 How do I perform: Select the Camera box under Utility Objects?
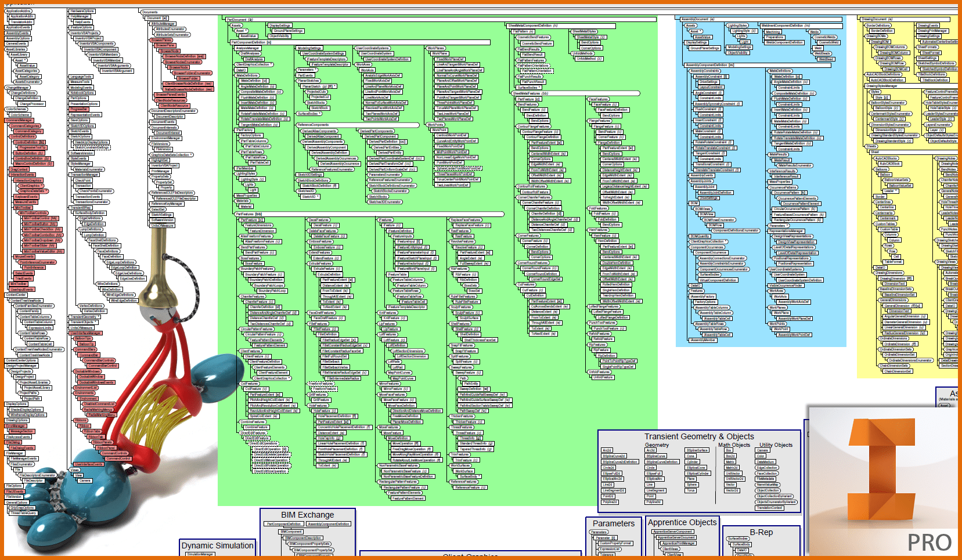[x=762, y=450]
